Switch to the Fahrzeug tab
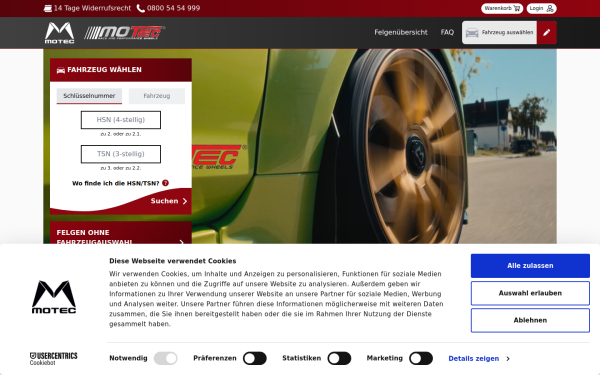600x375 pixels. 157,96
